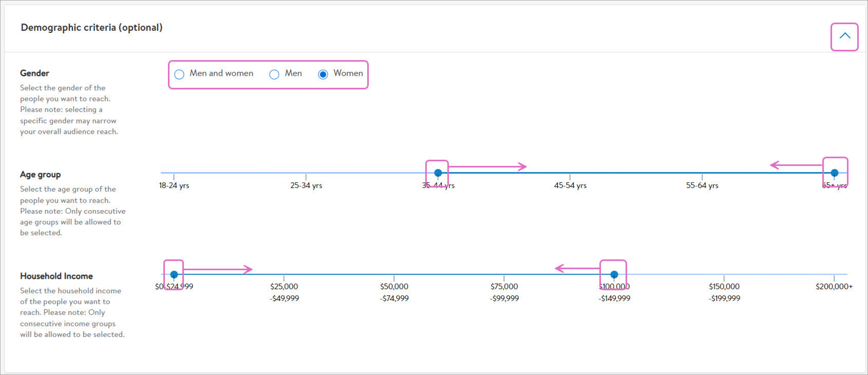Click the age slider handle at 65+ yrs
868x375 pixels.
pos(834,173)
